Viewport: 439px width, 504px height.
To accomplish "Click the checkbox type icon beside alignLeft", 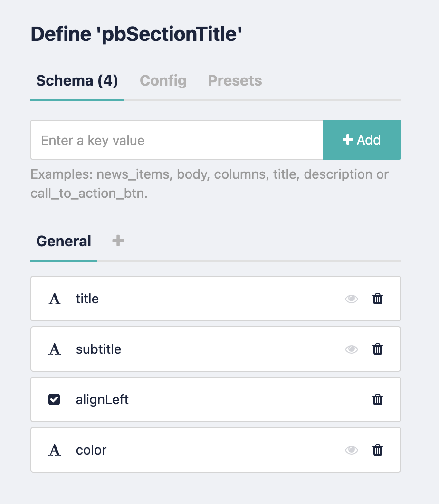I will coord(55,400).
